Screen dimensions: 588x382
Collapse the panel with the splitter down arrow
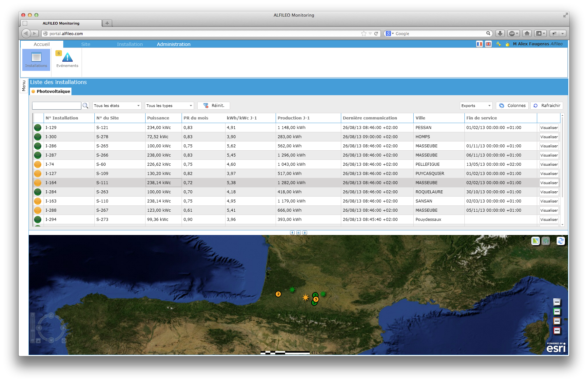coord(292,233)
